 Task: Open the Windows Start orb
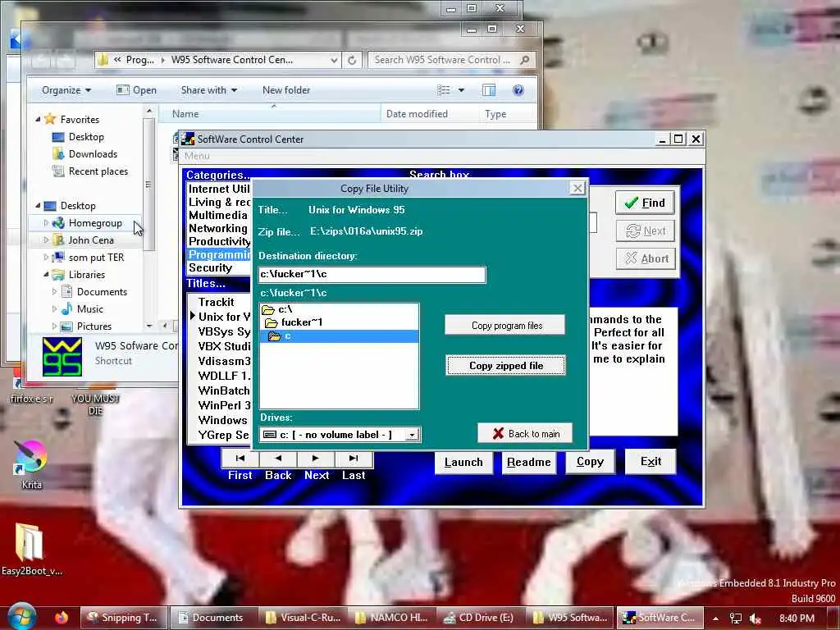(21, 617)
